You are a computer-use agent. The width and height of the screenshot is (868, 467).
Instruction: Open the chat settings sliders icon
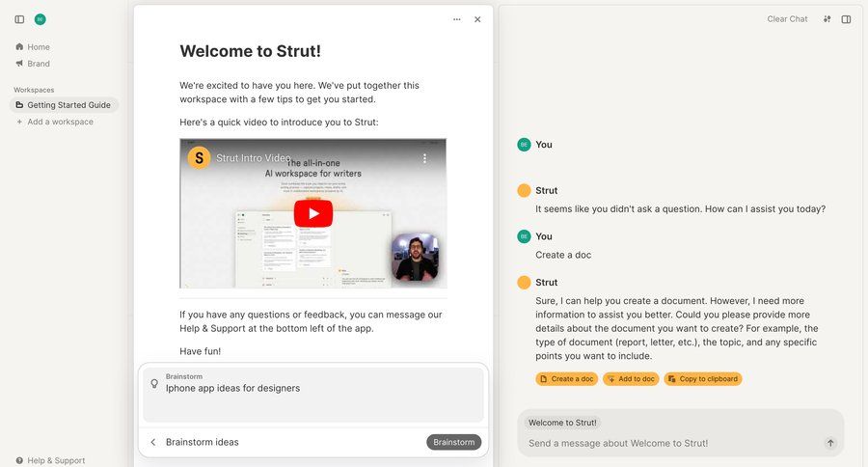(x=827, y=19)
